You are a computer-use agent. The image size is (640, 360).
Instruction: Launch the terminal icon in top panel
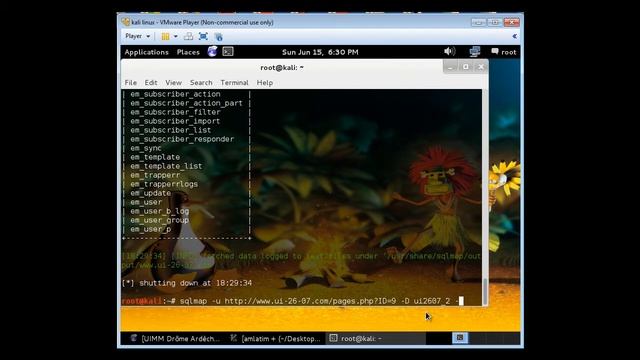point(228,51)
